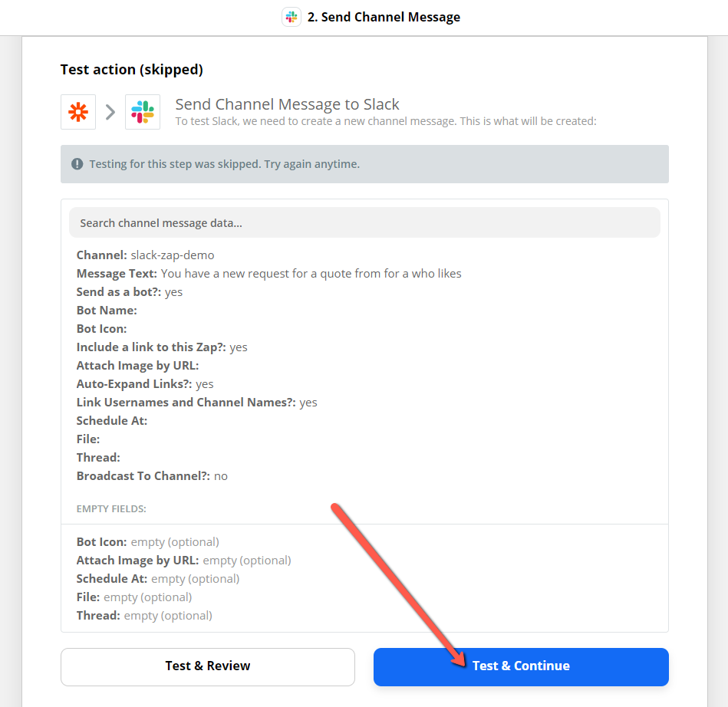Select the 'Message Text:' row

(268, 274)
